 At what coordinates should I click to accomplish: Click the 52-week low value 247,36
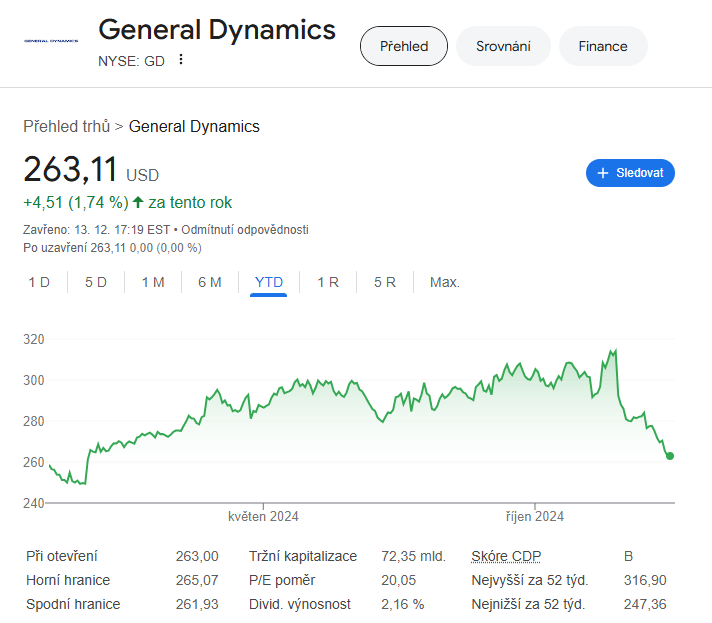click(645, 604)
